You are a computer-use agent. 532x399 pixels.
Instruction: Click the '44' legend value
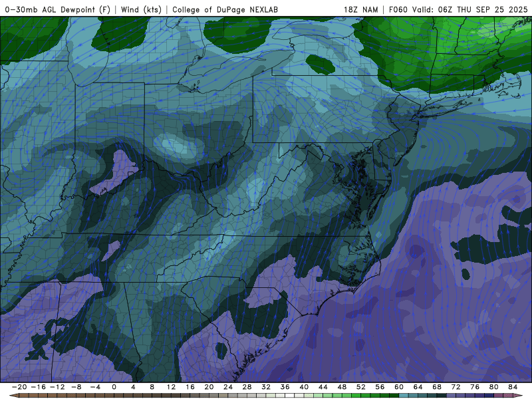coord(323,387)
